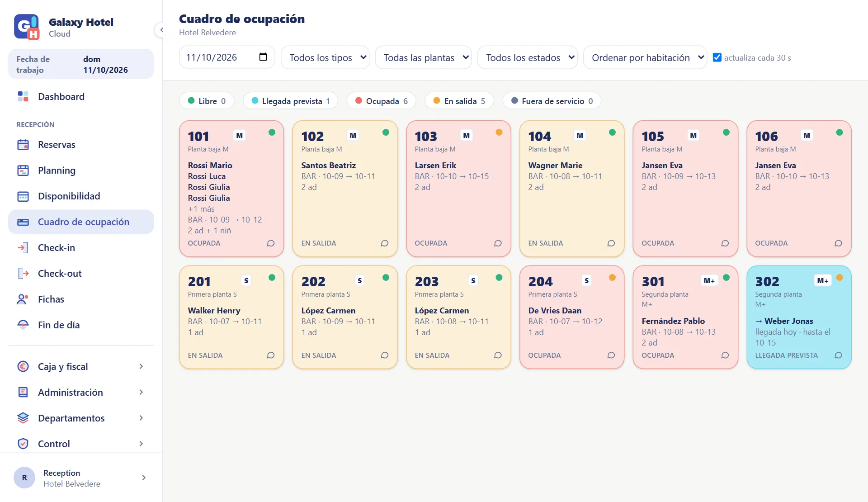Viewport: 868px width, 502px height.
Task: Click the Reservas calendar icon
Action: pos(23,145)
